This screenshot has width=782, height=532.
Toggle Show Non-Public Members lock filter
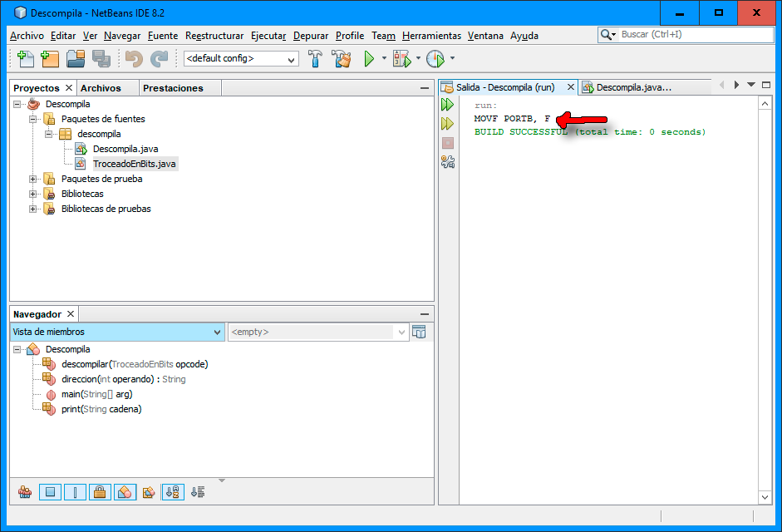(x=100, y=493)
